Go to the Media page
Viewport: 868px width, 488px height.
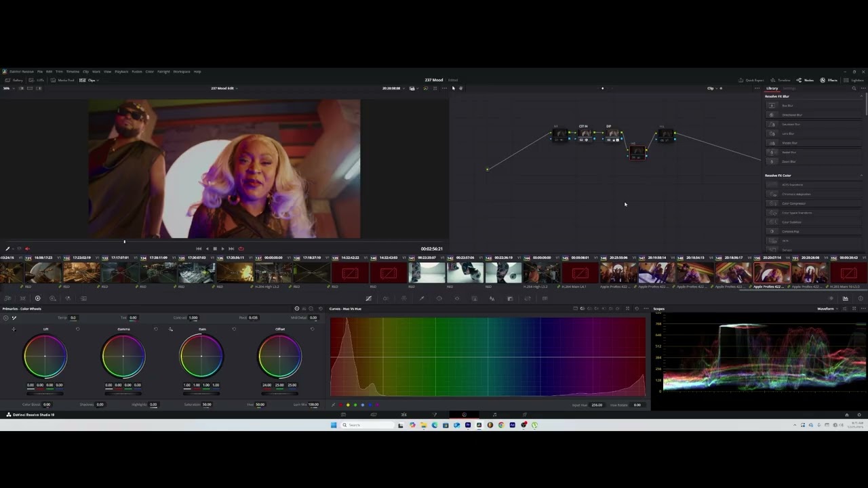coord(343,415)
